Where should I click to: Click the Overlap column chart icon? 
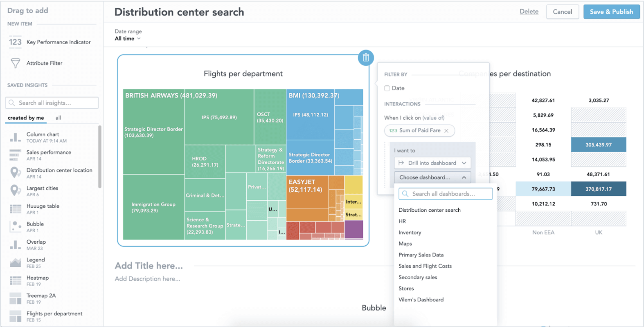coord(15,245)
